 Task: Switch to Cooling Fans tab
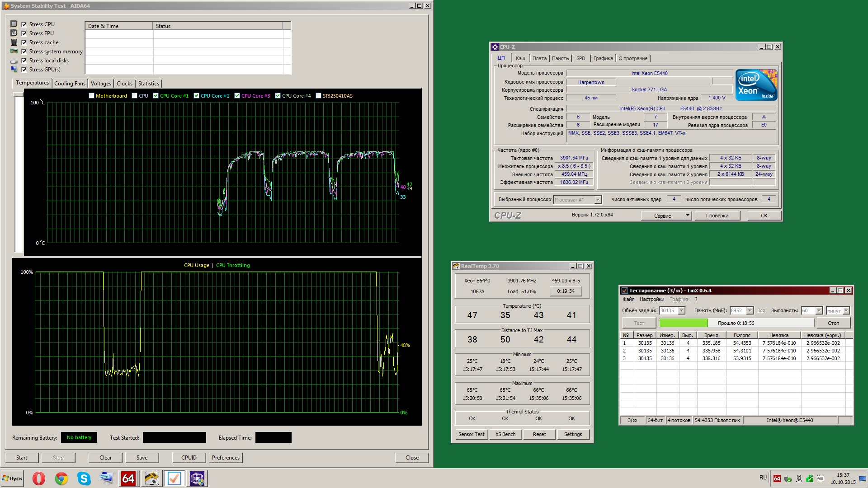coord(70,84)
